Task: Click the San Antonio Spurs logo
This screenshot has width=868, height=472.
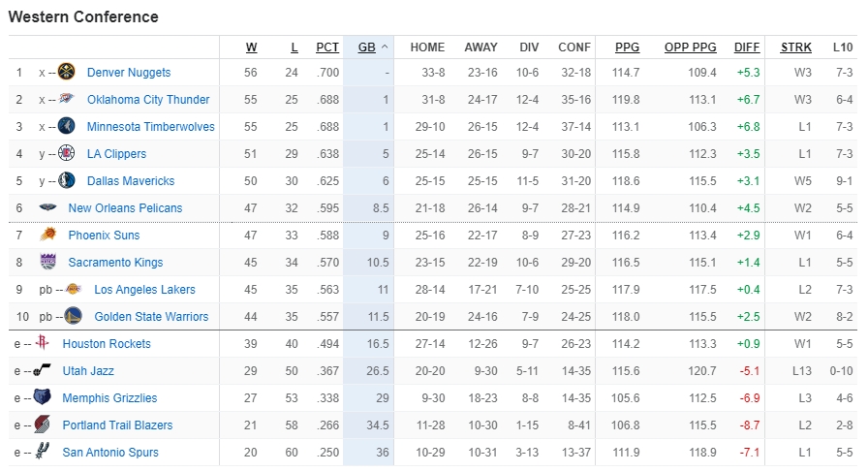Action: pos(43,453)
